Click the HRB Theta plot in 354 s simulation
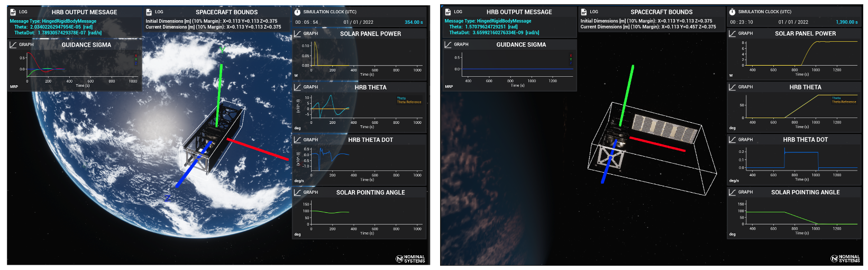Screen dimensions: 868x270 click(x=366, y=107)
